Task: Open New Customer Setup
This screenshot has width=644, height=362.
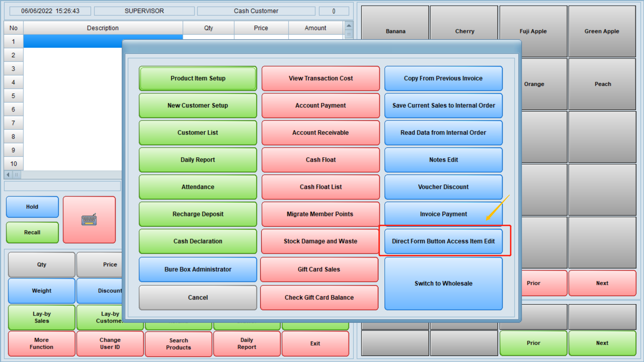Action: (x=198, y=105)
